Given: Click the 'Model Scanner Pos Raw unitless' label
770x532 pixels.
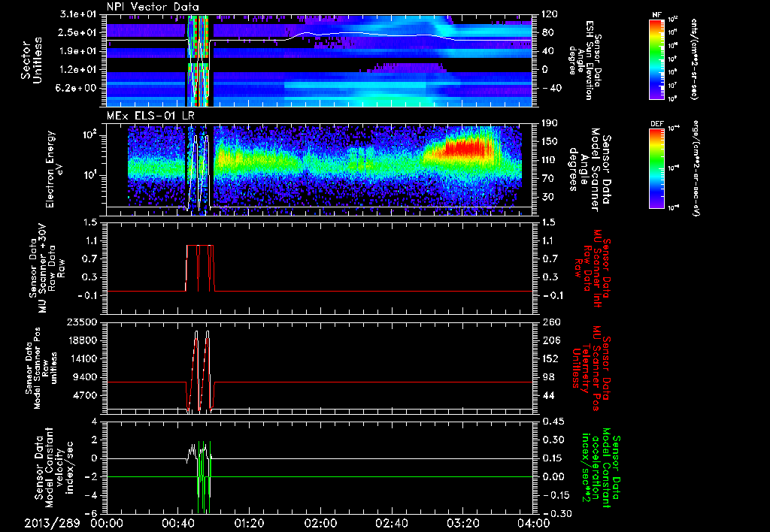Looking at the screenshot, I should coord(43,368).
